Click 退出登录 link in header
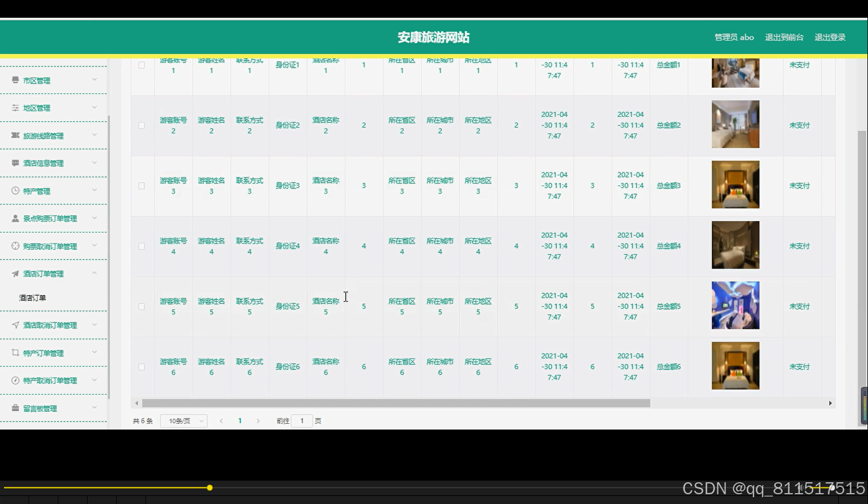 pos(830,37)
